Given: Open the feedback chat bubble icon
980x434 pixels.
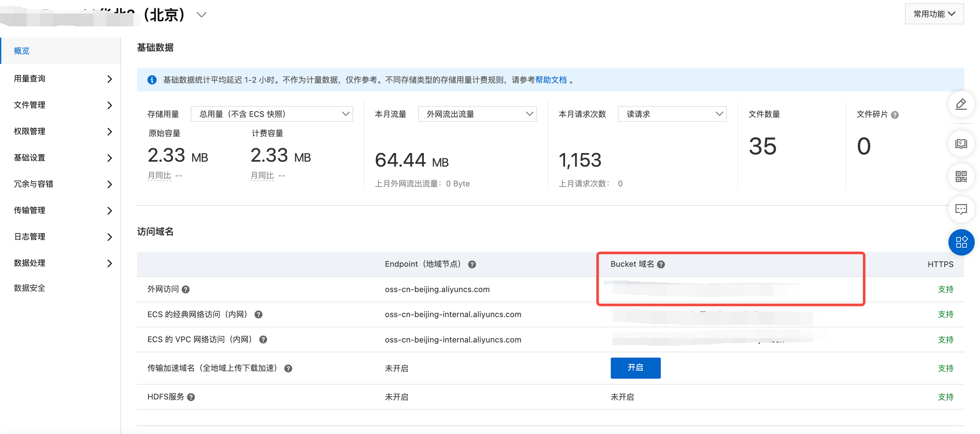Looking at the screenshot, I should tap(961, 209).
